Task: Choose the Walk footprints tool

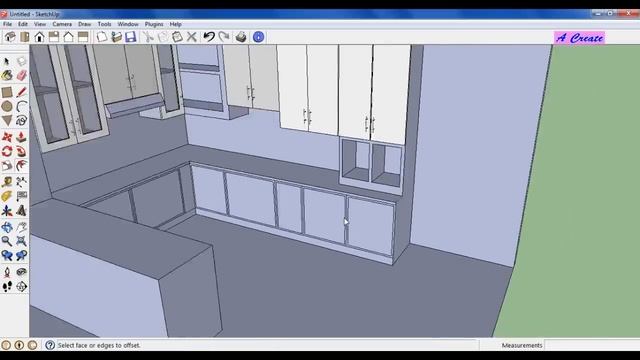Action: (7, 287)
